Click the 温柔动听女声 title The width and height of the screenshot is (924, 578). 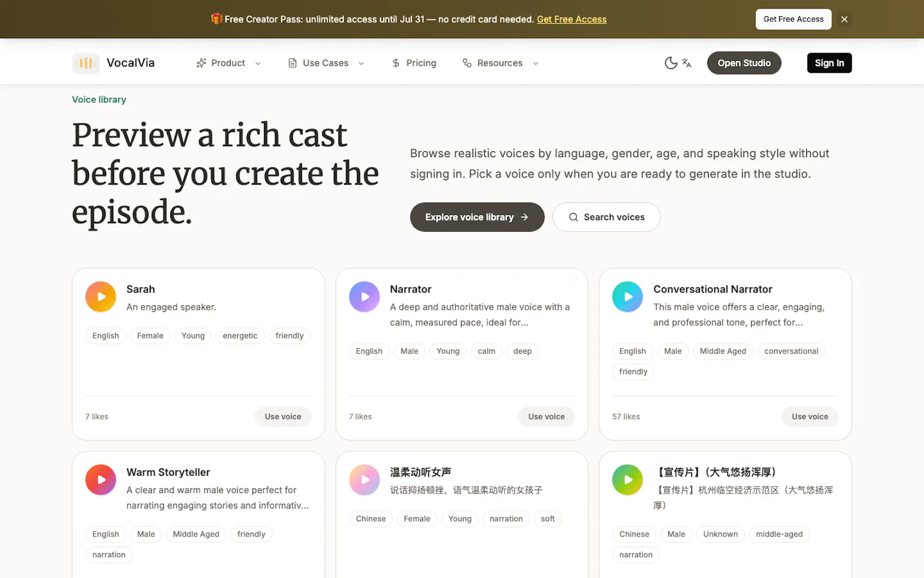pyautogui.click(x=420, y=473)
